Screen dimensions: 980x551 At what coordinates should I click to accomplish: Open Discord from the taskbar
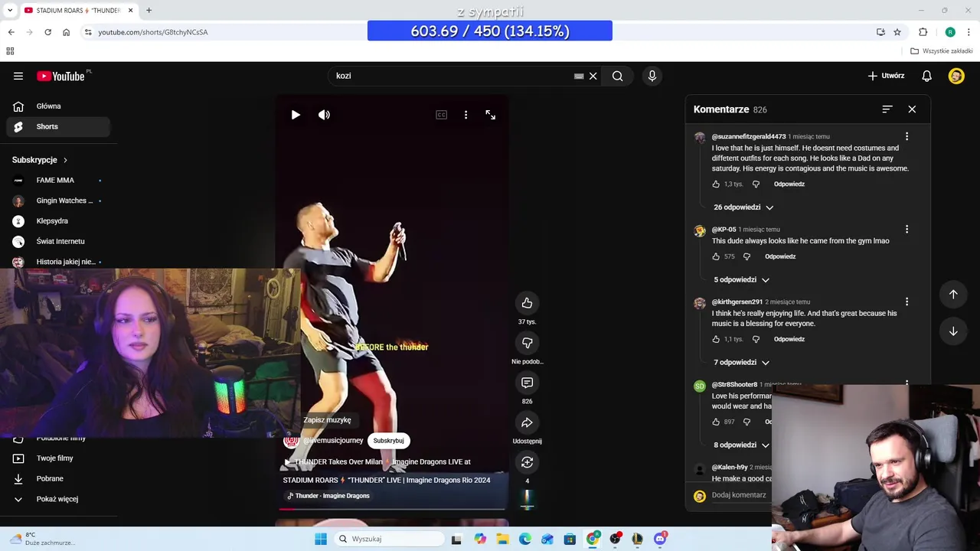pyautogui.click(x=660, y=539)
